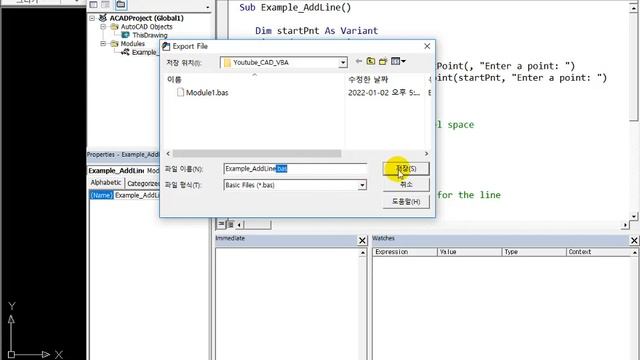Click the Value column header in Watches

click(469, 252)
